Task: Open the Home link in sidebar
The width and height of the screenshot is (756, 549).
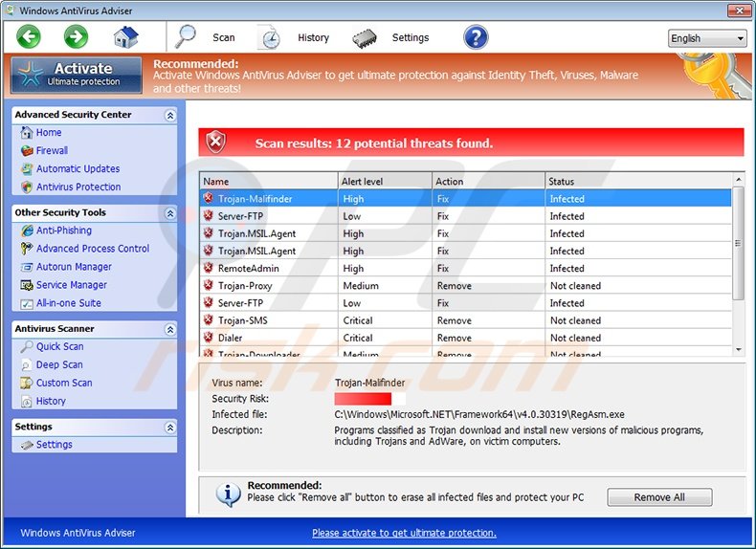Action: tap(49, 132)
